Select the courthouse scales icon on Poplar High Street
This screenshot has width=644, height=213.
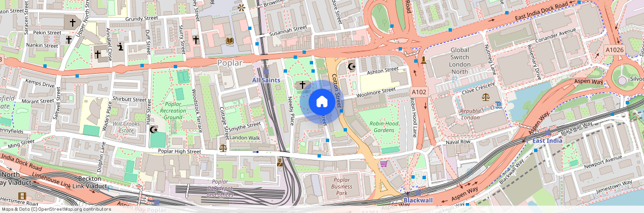click(223, 148)
